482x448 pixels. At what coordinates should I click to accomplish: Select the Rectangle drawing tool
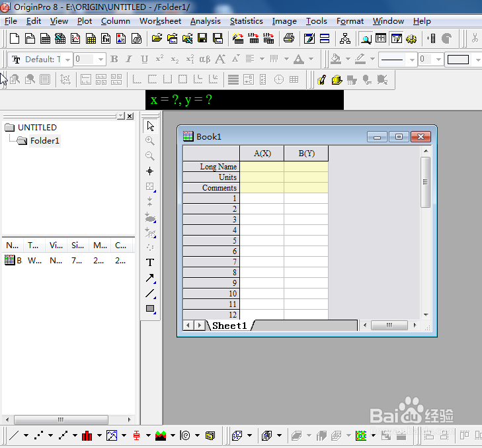[x=150, y=308]
